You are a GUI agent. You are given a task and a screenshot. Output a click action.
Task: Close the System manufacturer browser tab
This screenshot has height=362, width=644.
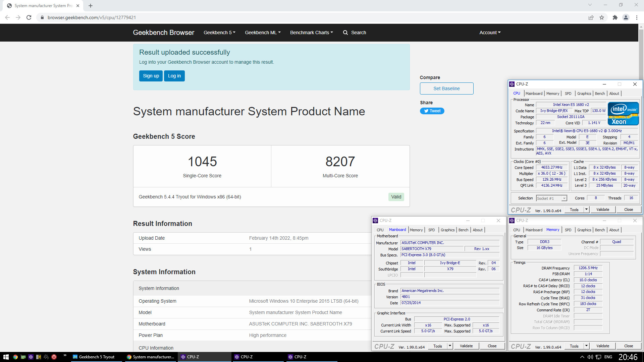pyautogui.click(x=78, y=6)
